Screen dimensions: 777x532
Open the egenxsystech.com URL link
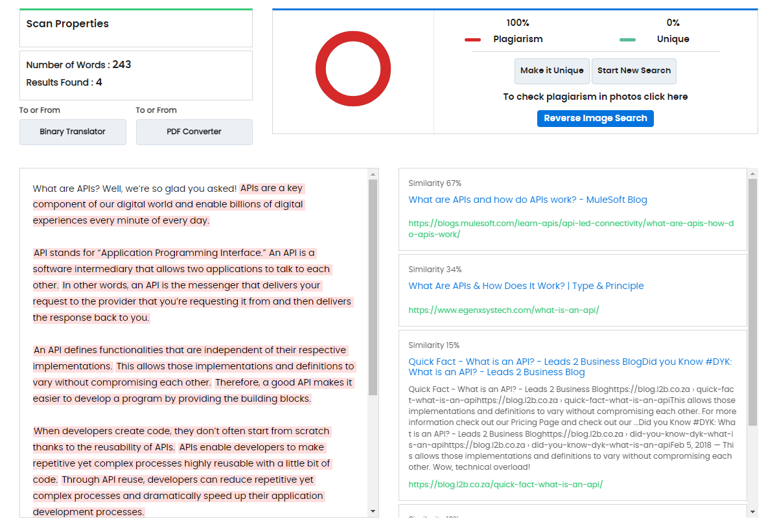(x=504, y=310)
